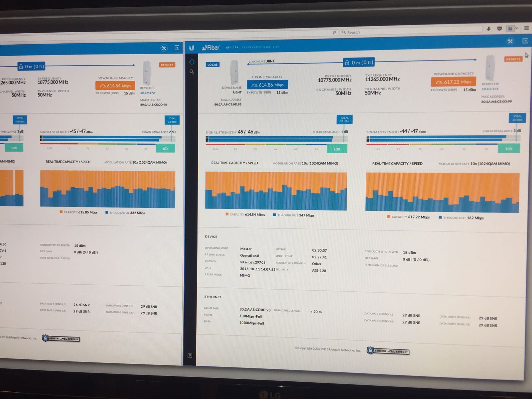Open the log icon at sidebar bottom
Screen dimensions: 532x399
point(190,356)
